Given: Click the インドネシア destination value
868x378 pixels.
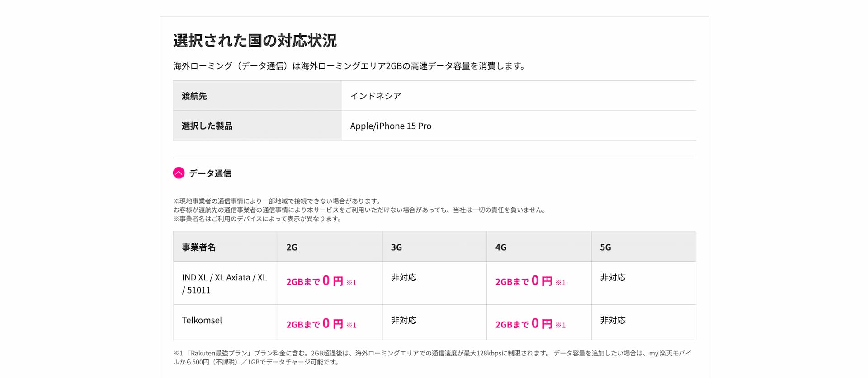Looking at the screenshot, I should [376, 96].
